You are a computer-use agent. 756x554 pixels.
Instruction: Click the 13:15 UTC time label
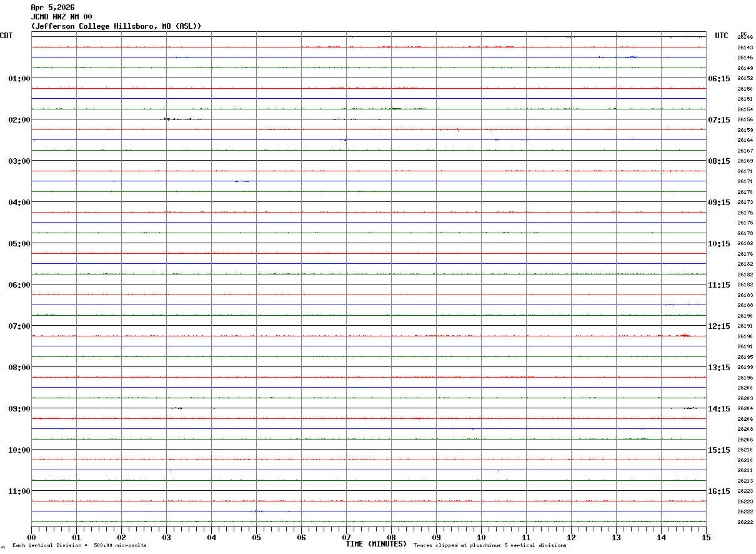(x=719, y=367)
